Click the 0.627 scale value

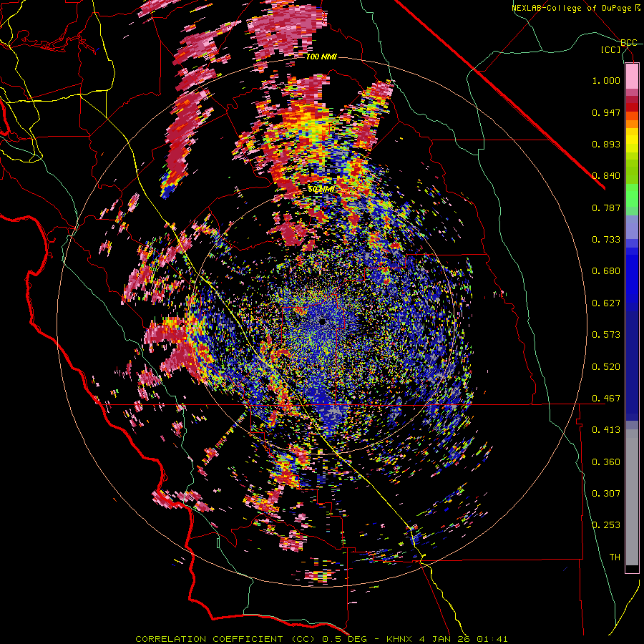click(x=606, y=303)
